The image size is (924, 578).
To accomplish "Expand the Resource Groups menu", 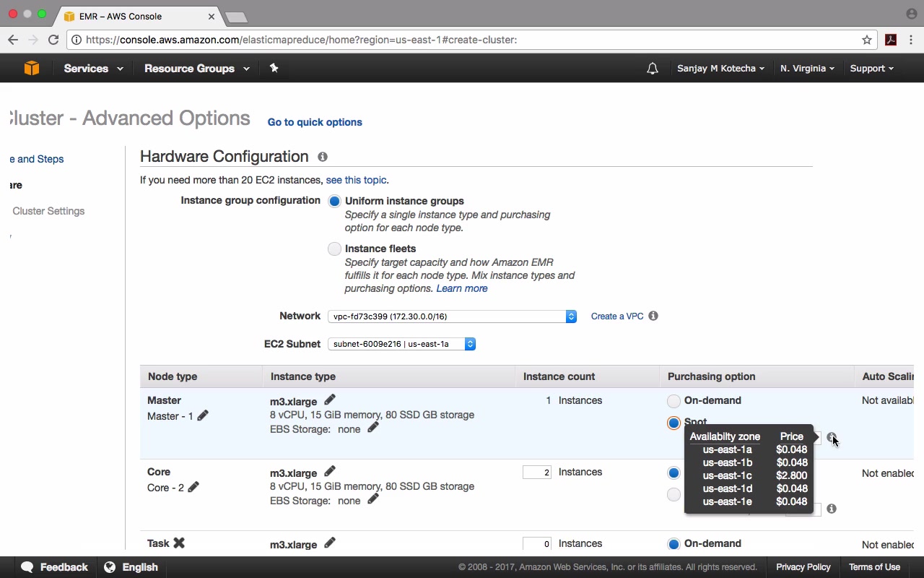I will (196, 69).
